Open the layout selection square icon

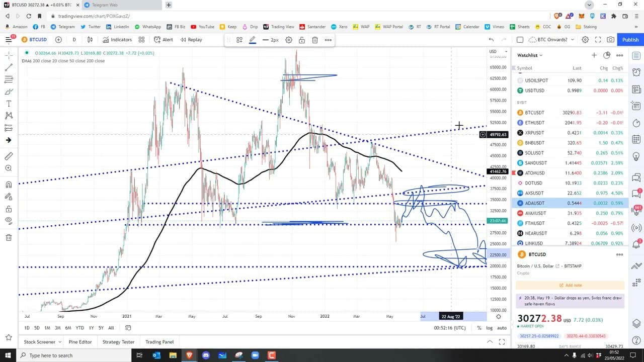click(x=520, y=40)
